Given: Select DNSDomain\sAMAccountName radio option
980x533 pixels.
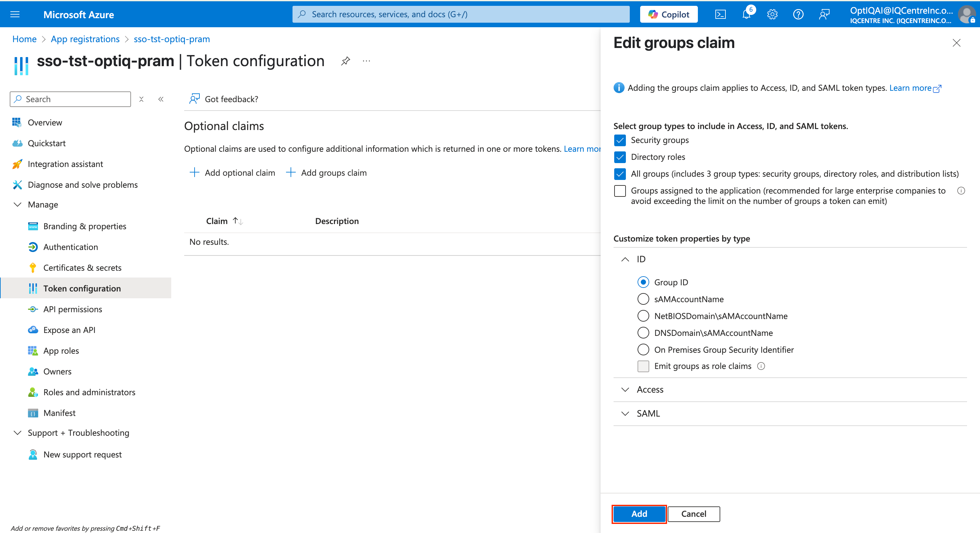Looking at the screenshot, I should coord(643,333).
